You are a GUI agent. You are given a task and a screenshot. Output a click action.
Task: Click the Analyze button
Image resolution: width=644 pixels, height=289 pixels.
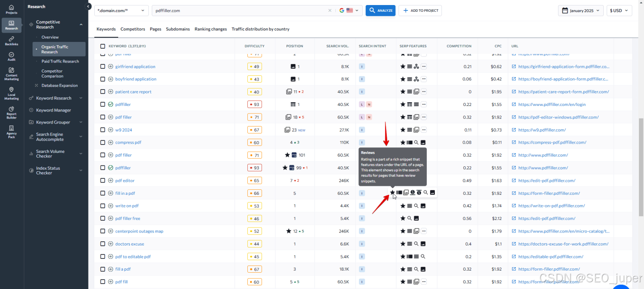click(x=380, y=10)
